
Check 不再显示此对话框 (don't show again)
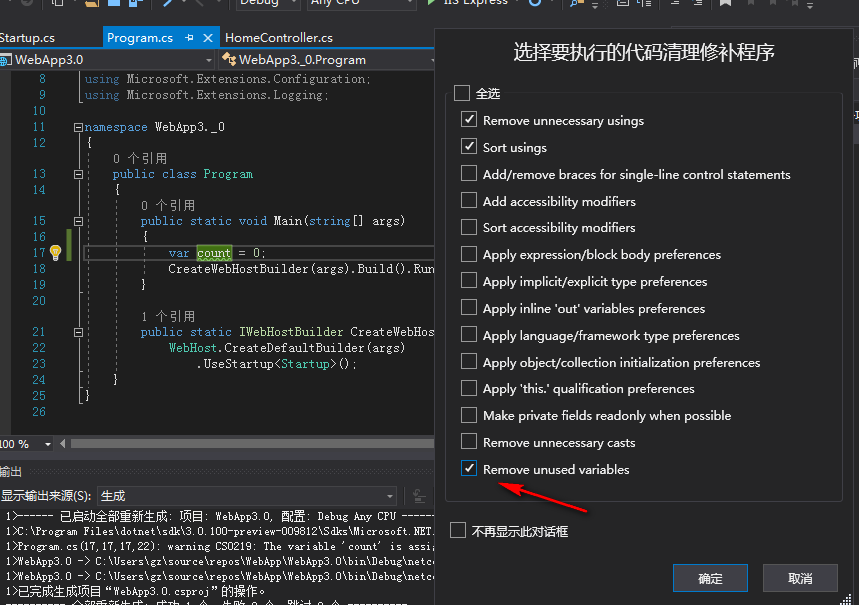click(x=458, y=530)
